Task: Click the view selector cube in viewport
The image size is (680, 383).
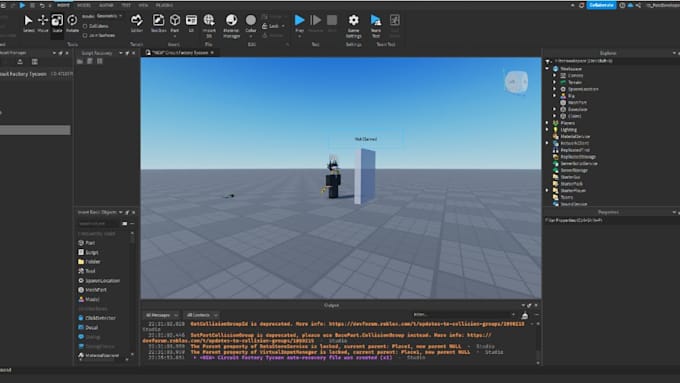Action: [x=516, y=82]
